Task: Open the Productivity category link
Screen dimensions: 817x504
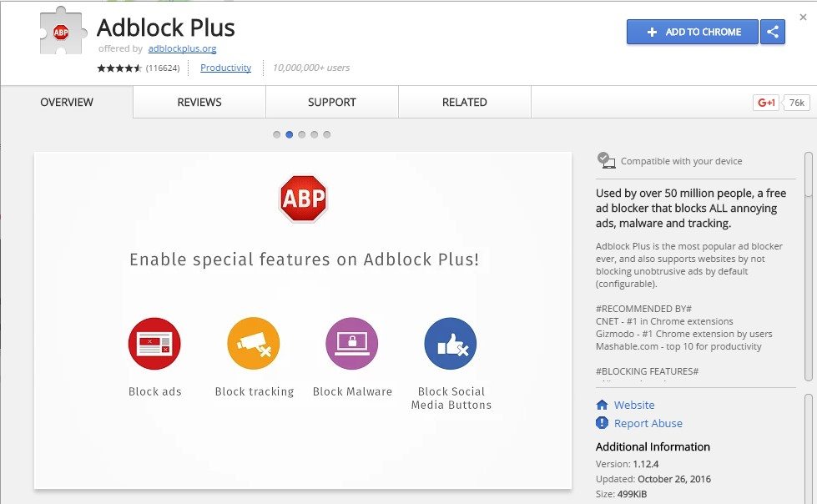Action: (225, 68)
